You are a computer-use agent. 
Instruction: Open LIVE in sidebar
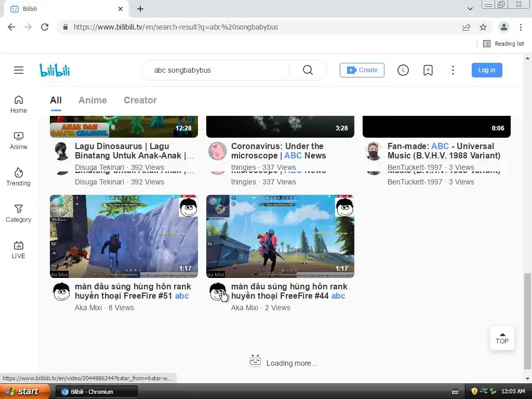tap(18, 250)
